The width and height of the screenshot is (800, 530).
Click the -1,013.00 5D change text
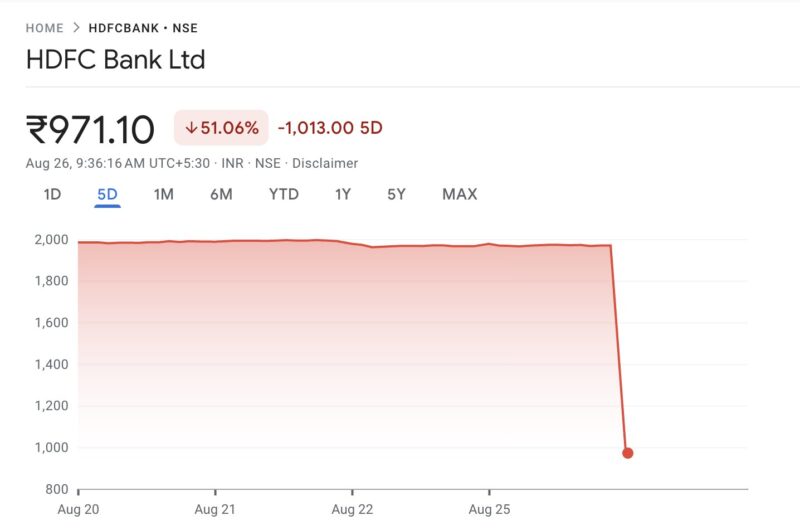point(330,128)
